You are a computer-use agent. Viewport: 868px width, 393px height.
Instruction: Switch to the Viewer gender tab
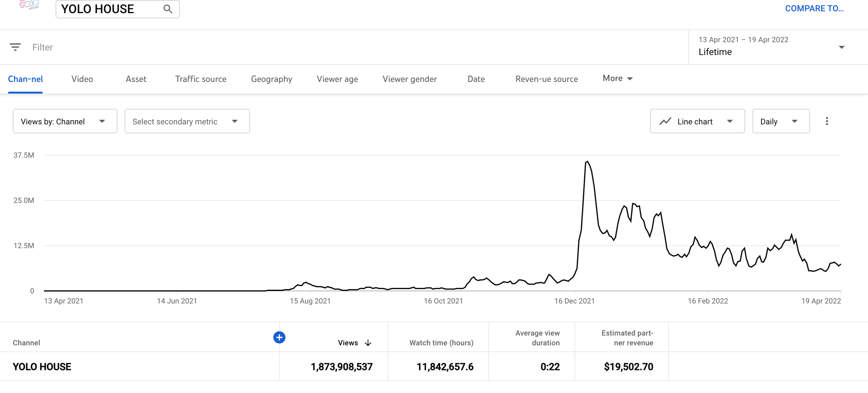point(410,79)
